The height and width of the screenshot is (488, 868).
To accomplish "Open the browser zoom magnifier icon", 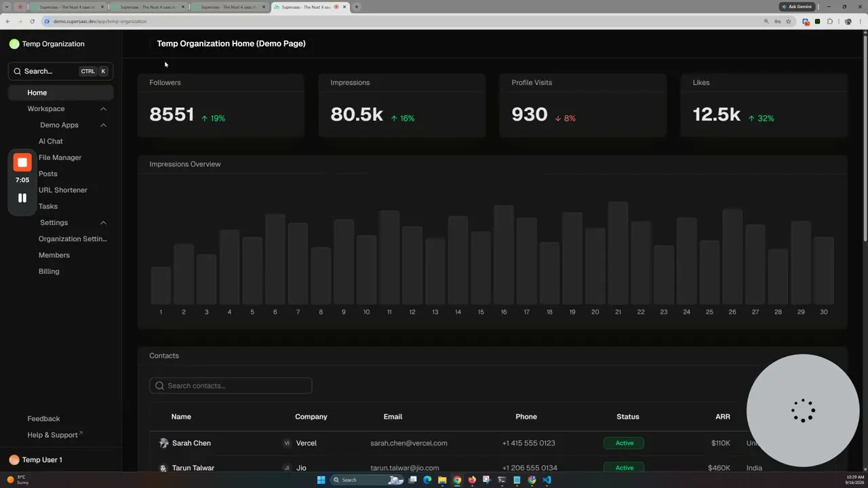I will (x=766, y=22).
